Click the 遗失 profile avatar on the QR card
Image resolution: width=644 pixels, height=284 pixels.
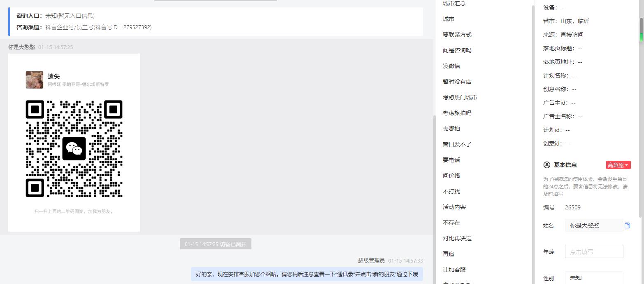(35, 80)
